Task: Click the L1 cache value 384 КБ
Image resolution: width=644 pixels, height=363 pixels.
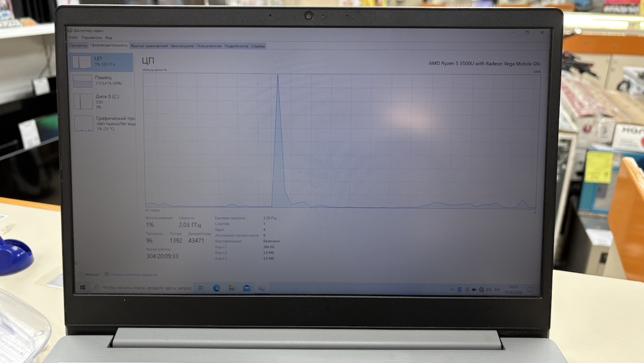Action: [268, 247]
